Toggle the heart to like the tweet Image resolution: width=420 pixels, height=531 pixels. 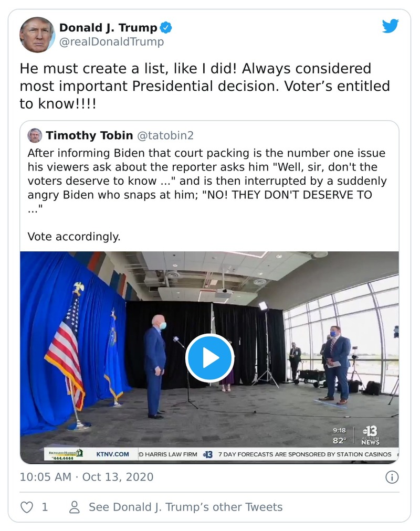click(x=26, y=507)
